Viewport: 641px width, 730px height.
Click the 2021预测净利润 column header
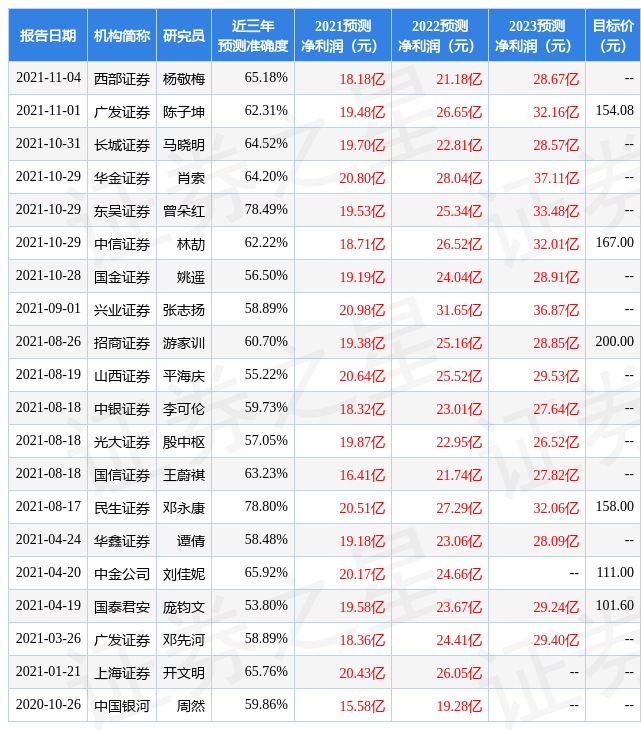point(343,35)
